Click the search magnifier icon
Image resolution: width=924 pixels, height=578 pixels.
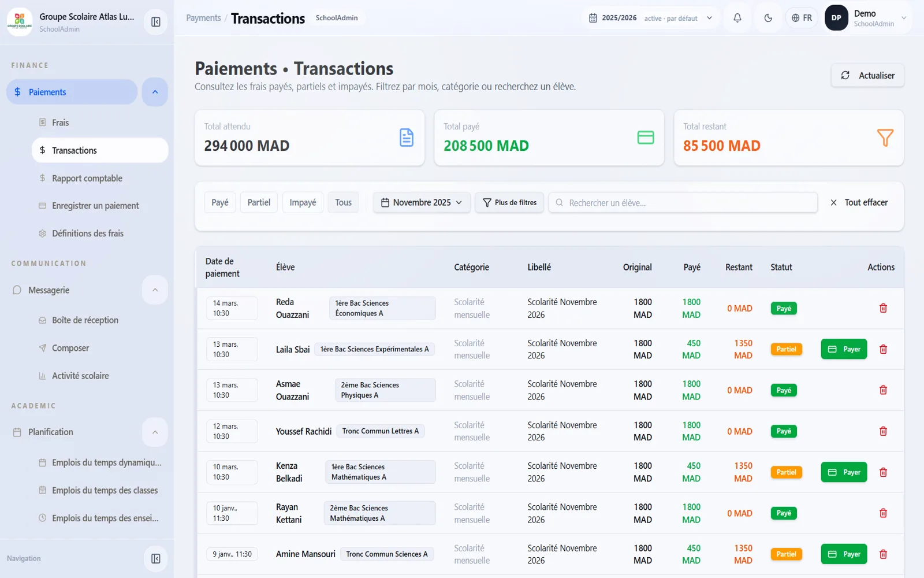(559, 203)
